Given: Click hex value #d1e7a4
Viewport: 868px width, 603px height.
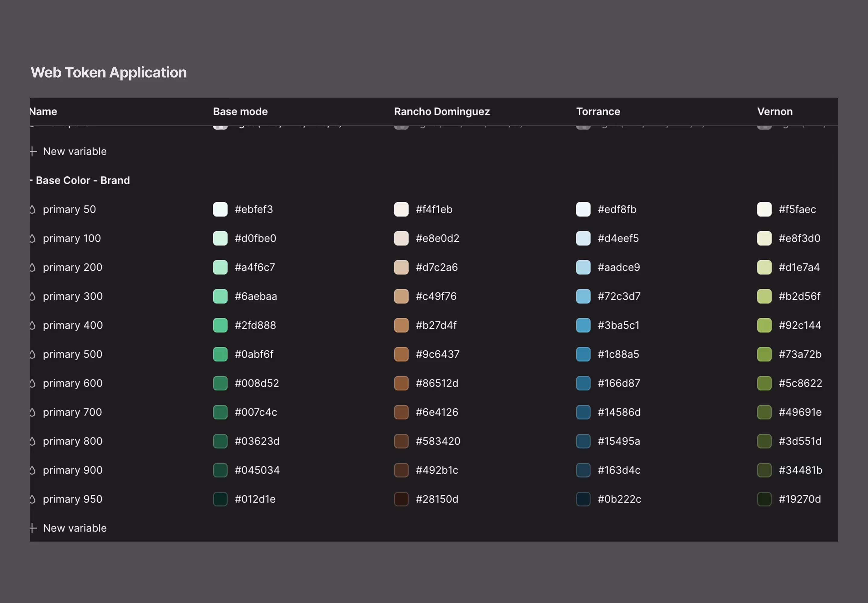Looking at the screenshot, I should (799, 267).
